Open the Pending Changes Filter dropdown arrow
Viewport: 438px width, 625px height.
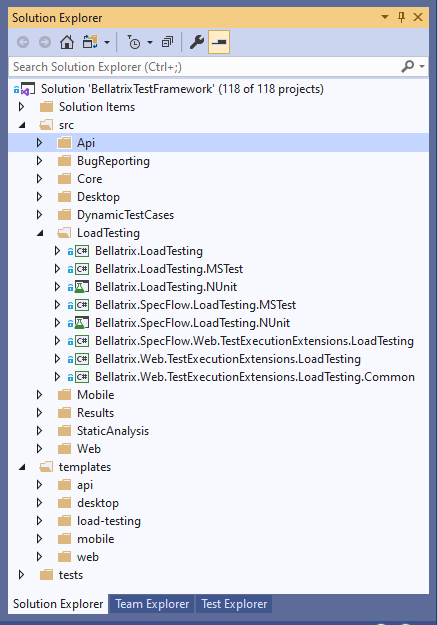tap(150, 42)
